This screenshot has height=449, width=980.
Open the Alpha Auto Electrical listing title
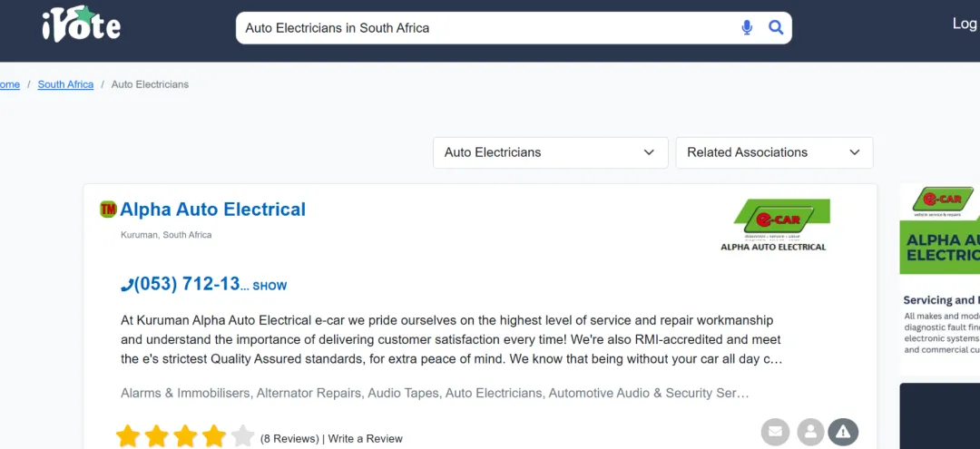pyautogui.click(x=212, y=210)
